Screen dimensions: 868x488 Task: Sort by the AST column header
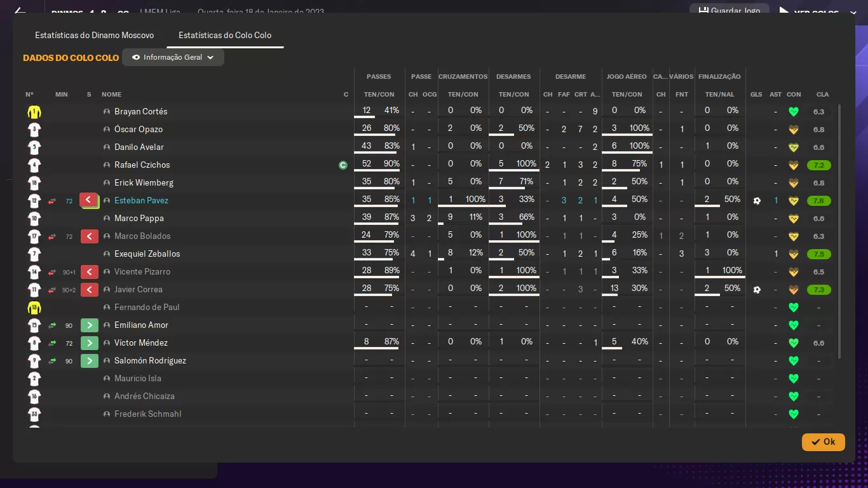pos(775,95)
